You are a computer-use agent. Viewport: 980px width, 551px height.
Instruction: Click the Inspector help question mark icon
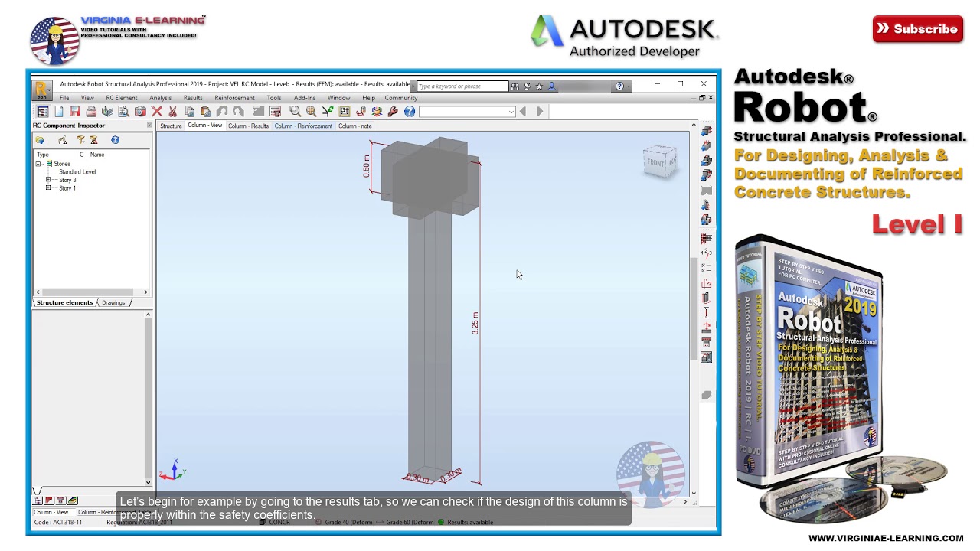(115, 140)
